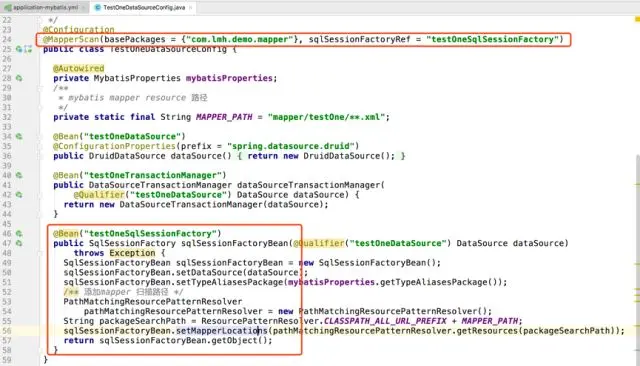Click the yellow inspection indicator at top right

[637, 19]
